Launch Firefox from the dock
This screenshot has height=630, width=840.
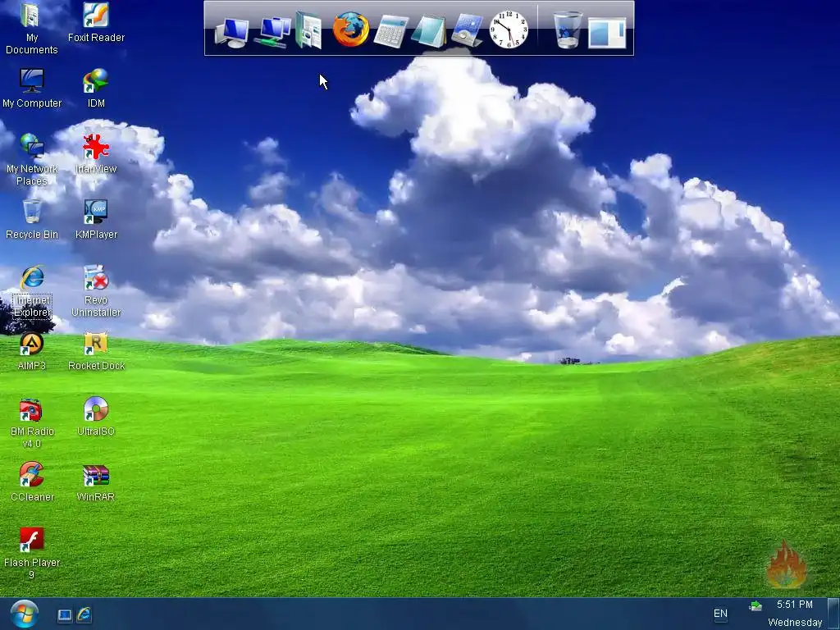pyautogui.click(x=351, y=30)
